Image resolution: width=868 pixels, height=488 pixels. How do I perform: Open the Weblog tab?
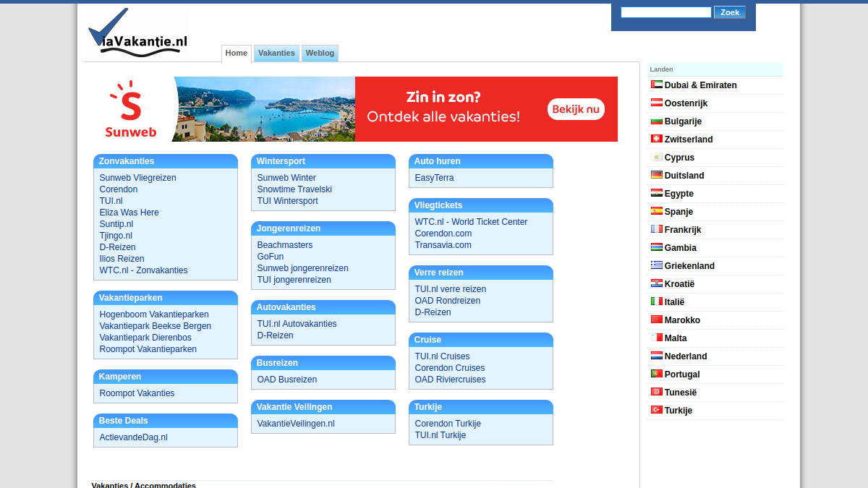pyautogui.click(x=320, y=53)
